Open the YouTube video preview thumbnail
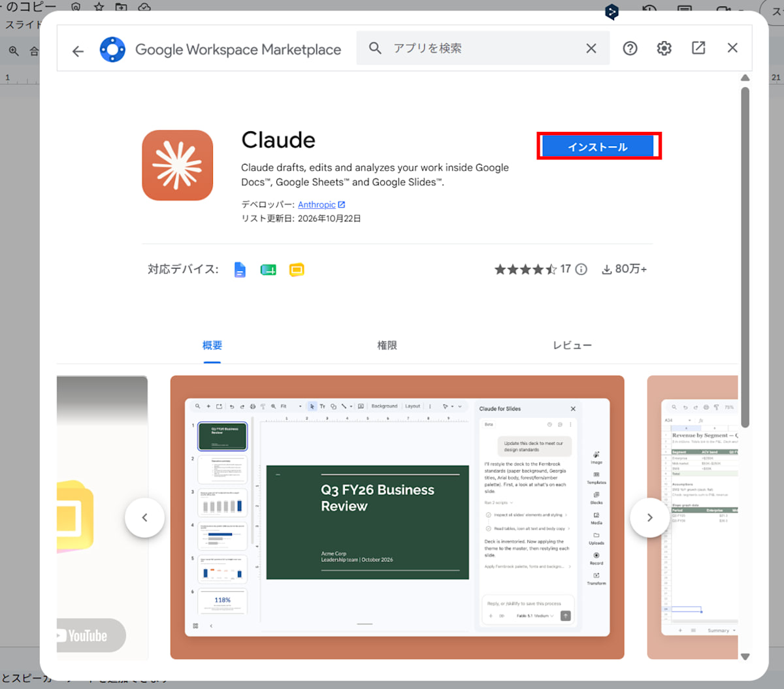The width and height of the screenshot is (784, 689). (102, 517)
